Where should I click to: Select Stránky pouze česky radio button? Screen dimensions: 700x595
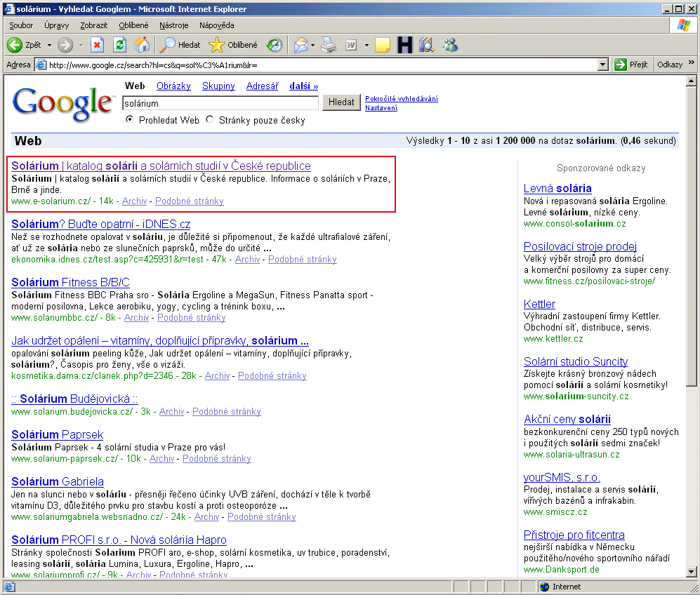pos(210,120)
